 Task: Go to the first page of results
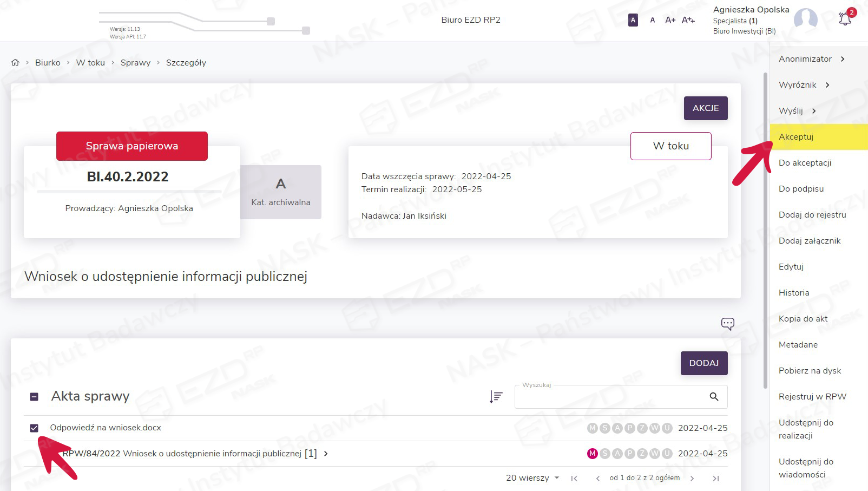pyautogui.click(x=574, y=478)
